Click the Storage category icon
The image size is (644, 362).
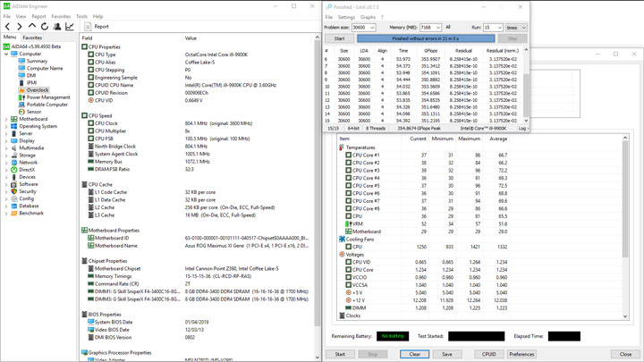point(14,156)
